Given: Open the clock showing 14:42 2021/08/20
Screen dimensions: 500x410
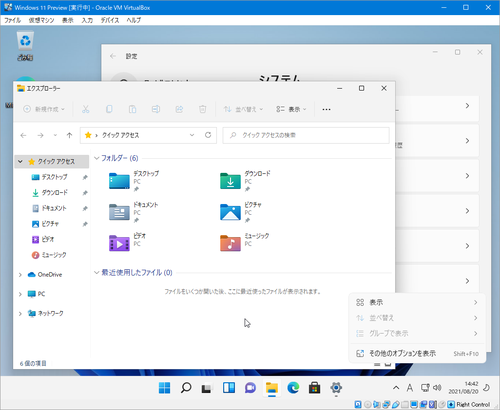Looking at the screenshot, I should [463, 388].
